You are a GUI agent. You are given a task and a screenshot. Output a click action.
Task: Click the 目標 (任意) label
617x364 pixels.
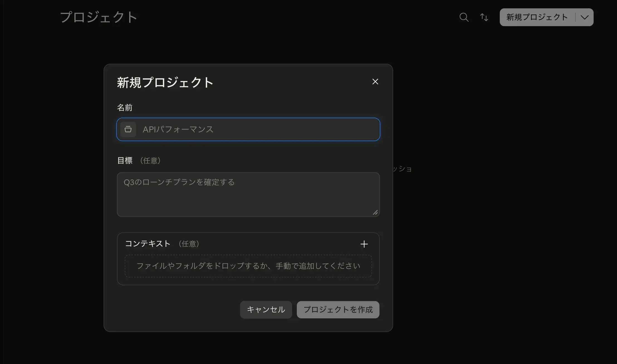pos(139,161)
